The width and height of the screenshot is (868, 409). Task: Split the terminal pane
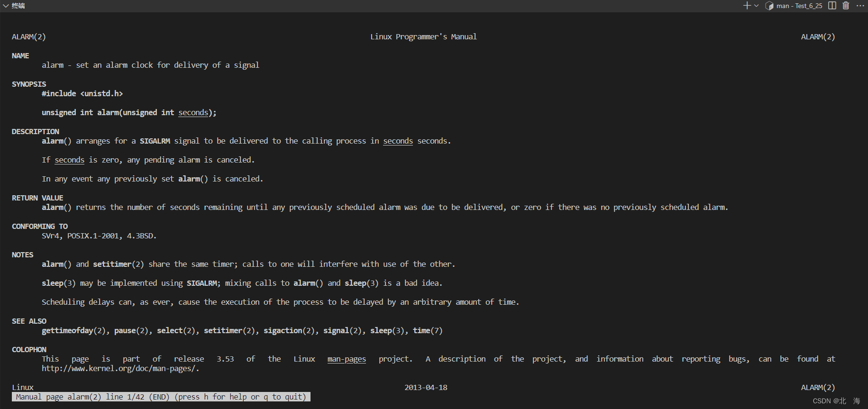point(832,6)
